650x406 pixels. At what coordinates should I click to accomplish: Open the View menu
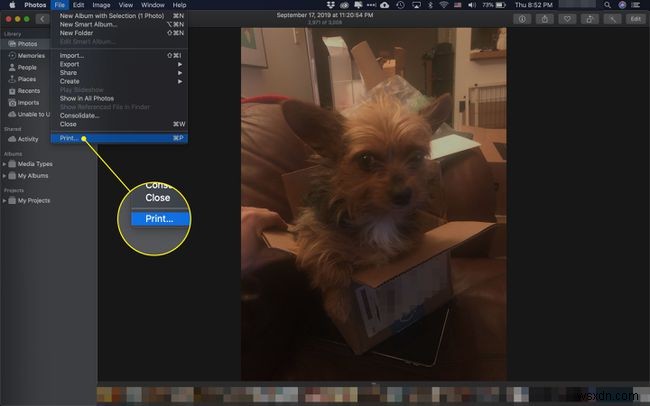click(x=126, y=5)
